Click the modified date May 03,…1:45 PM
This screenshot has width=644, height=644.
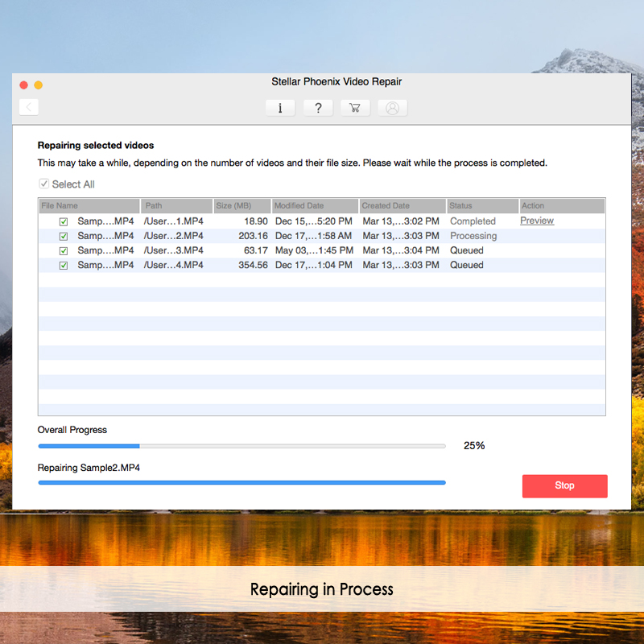[x=314, y=250]
